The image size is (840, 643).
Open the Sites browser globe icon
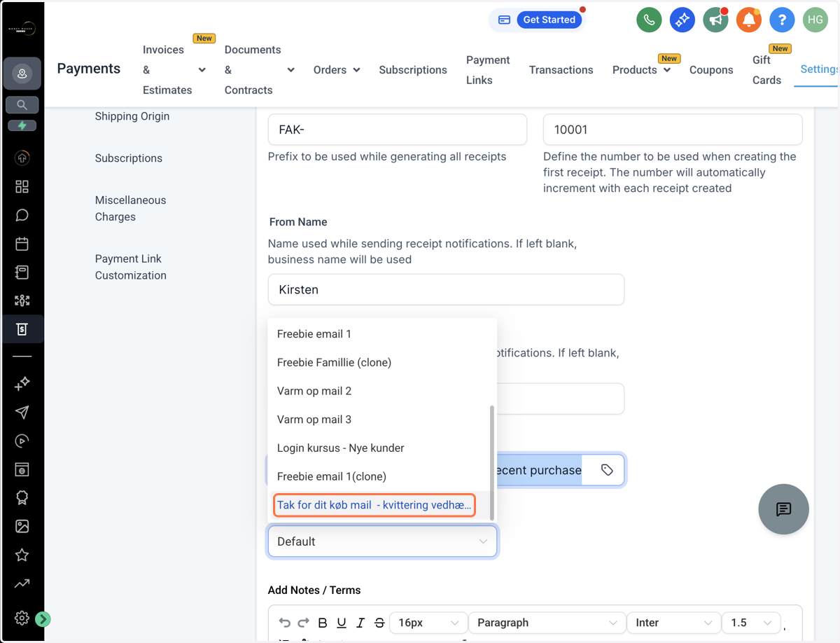(22, 469)
